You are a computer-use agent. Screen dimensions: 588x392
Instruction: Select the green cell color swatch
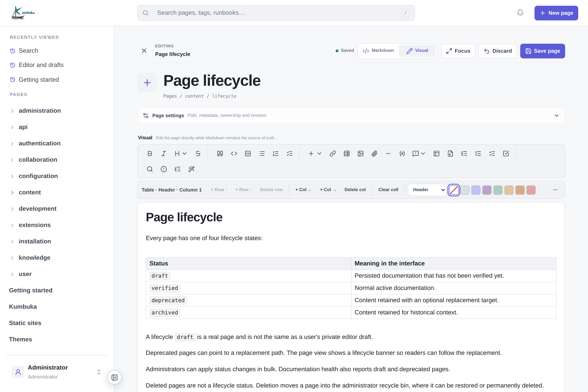(498, 190)
